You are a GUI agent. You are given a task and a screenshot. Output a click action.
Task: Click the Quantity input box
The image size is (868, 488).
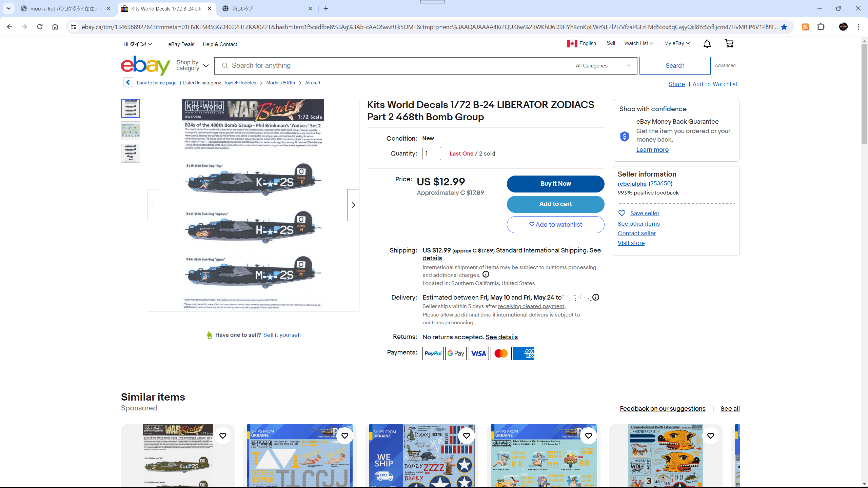tap(432, 154)
